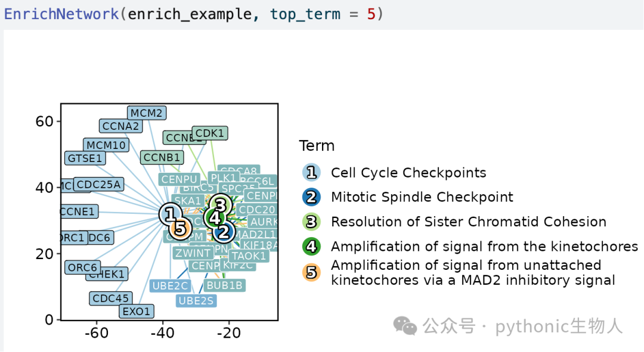Click the CCNB1 gene label
Screen dimensions: 644x352
coord(162,158)
